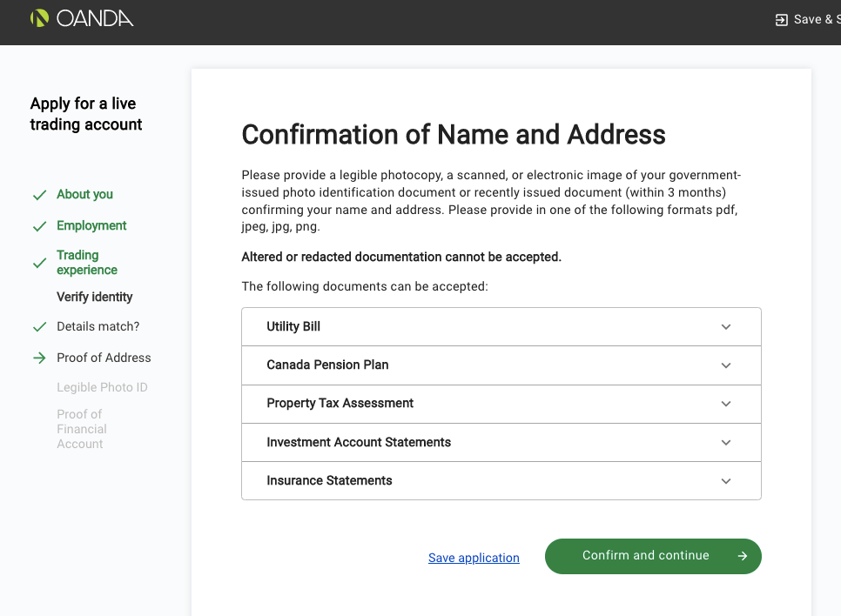Click the arrow icon in Confirm and continue

(x=743, y=556)
